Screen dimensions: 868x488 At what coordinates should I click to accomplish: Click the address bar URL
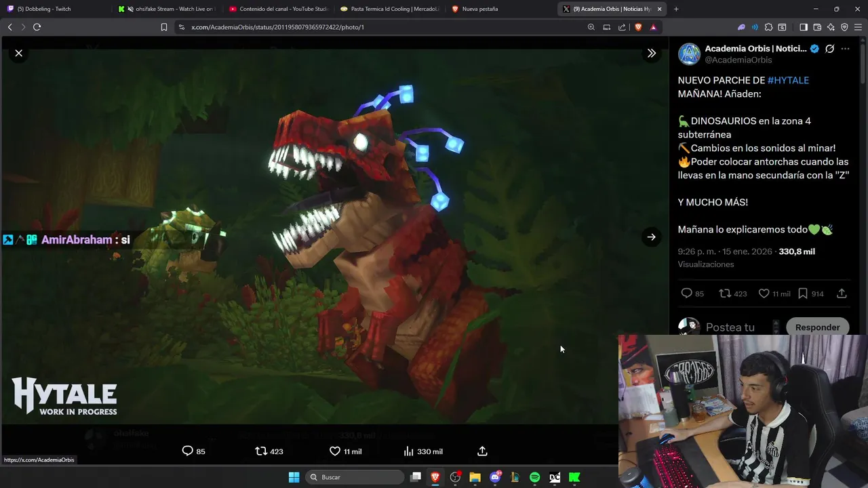click(x=277, y=27)
